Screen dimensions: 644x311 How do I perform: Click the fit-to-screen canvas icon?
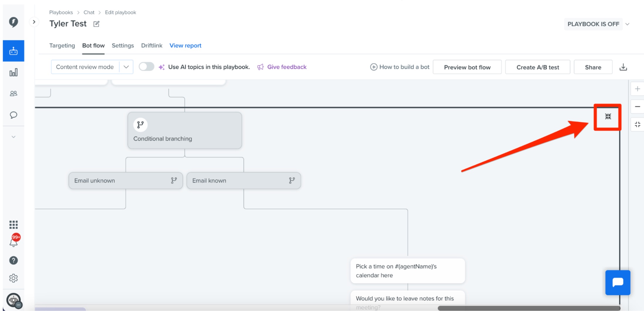[x=637, y=124]
